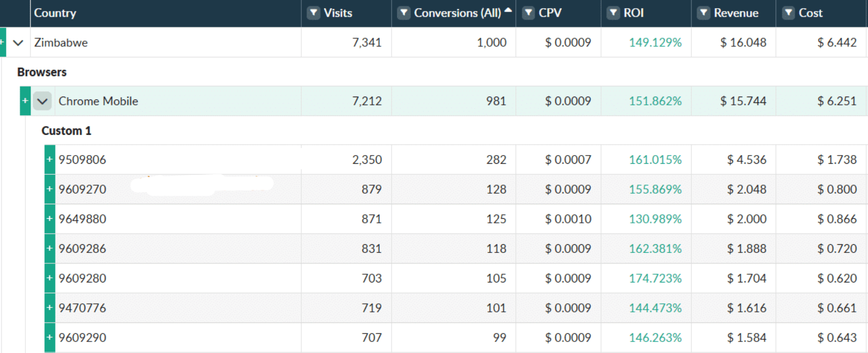Open the Revenue column filter icon

pos(703,13)
